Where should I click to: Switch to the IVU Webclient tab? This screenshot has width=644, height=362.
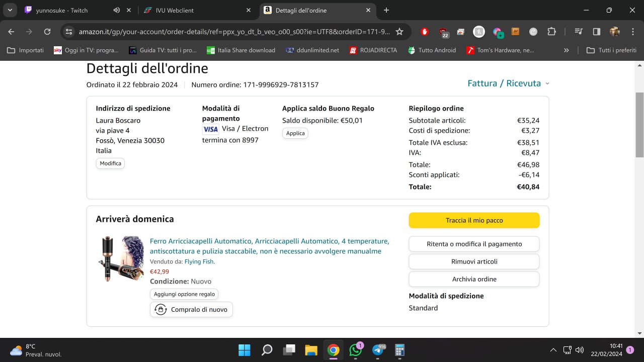197,10
